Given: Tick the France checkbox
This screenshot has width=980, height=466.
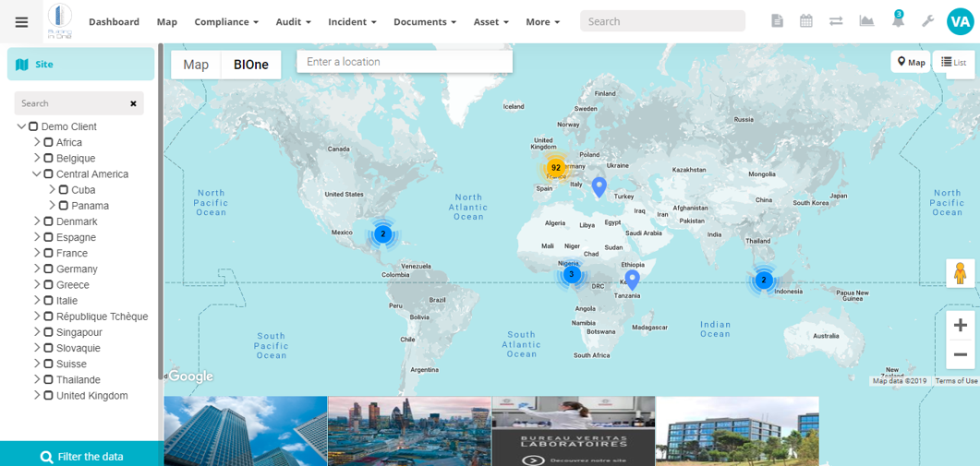Looking at the screenshot, I should pos(48,253).
